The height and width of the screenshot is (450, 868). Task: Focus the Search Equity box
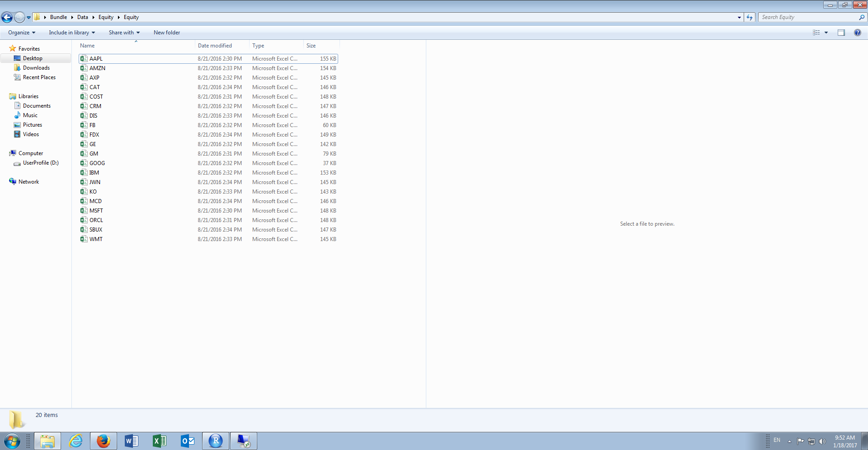click(x=808, y=17)
